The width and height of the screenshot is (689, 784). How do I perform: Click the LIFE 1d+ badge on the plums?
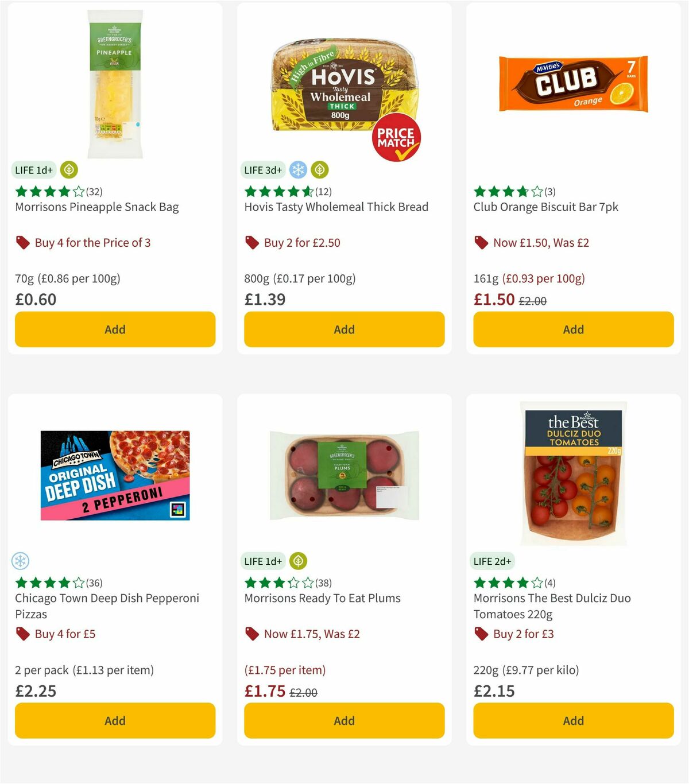point(262,561)
